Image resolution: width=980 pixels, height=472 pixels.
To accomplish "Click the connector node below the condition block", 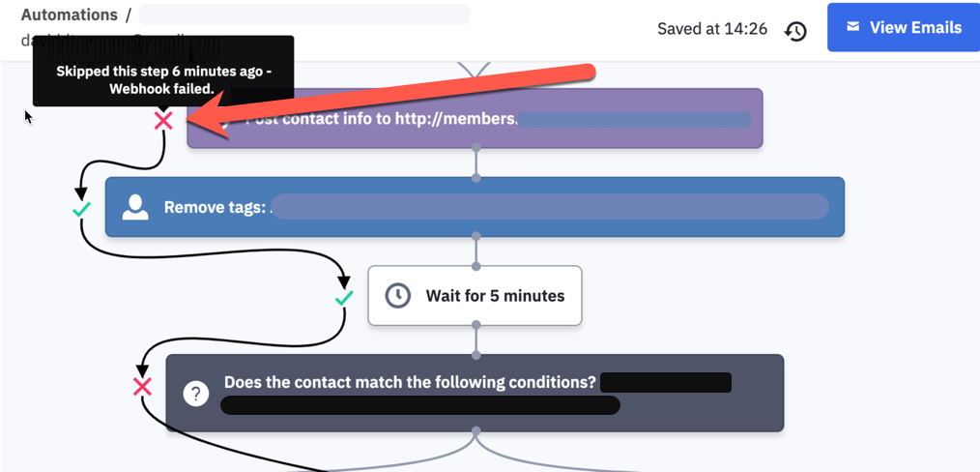I will (x=476, y=430).
